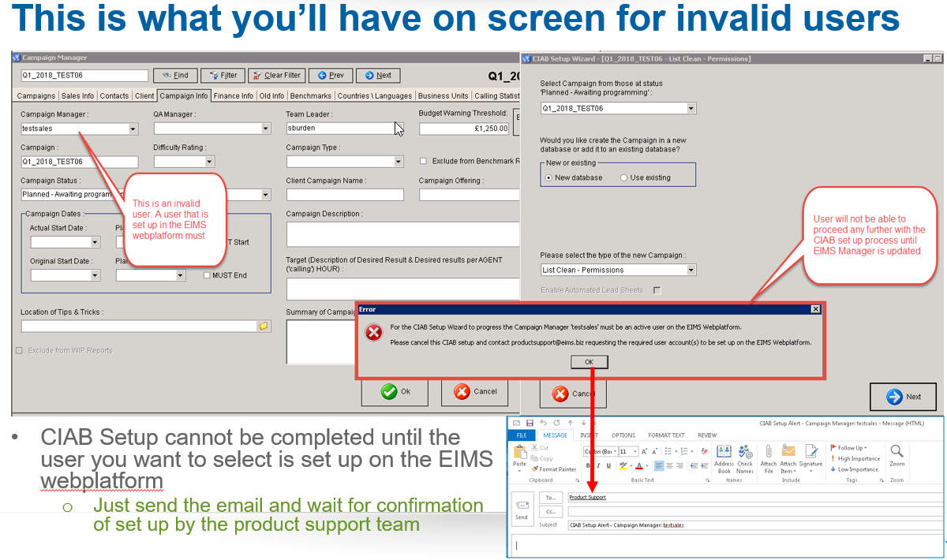Toggle the MUST End checkbox
The height and width of the screenshot is (560, 947).
(207, 275)
